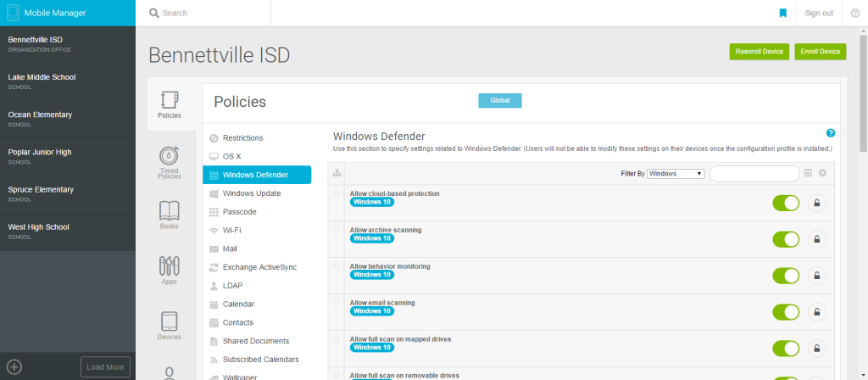Viewport: 868px width, 380px height.
Task: Toggle Allow email scanning switch
Action: click(786, 312)
